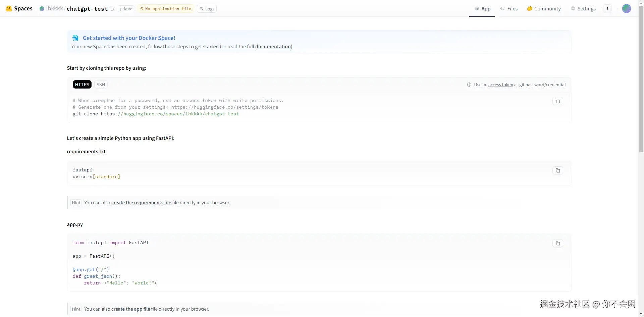Click the scrollbar up arrow

pos(641,2)
